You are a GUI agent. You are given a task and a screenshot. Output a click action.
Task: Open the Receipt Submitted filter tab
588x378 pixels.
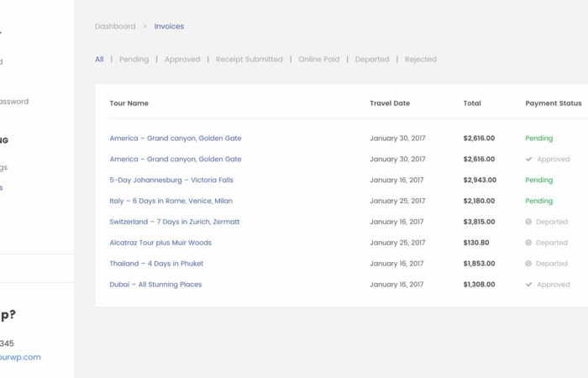249,60
